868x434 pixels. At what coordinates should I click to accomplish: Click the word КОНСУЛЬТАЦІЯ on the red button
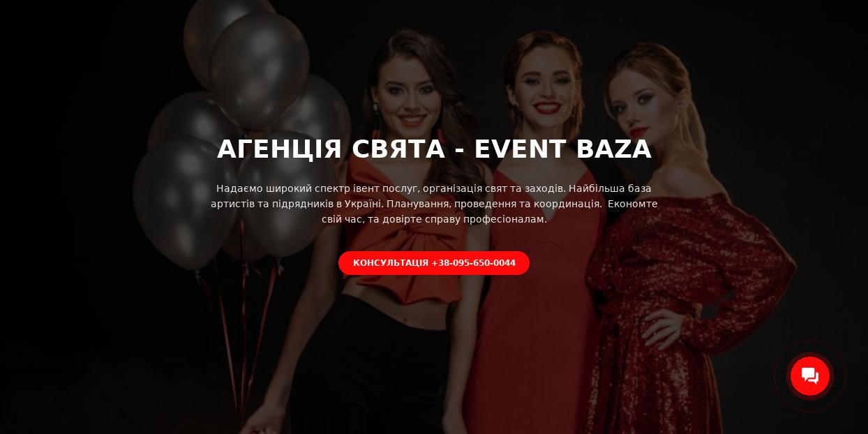[391, 263]
